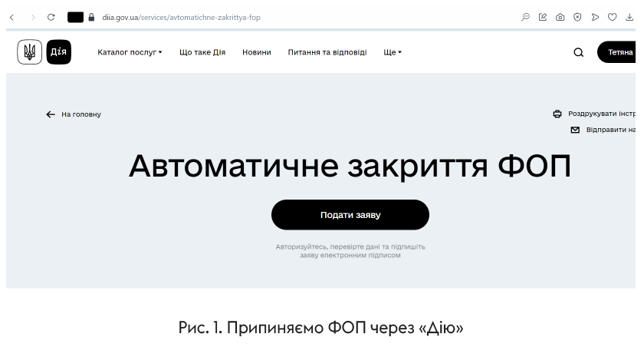Click the black Дія logo

pyautogui.click(x=58, y=52)
